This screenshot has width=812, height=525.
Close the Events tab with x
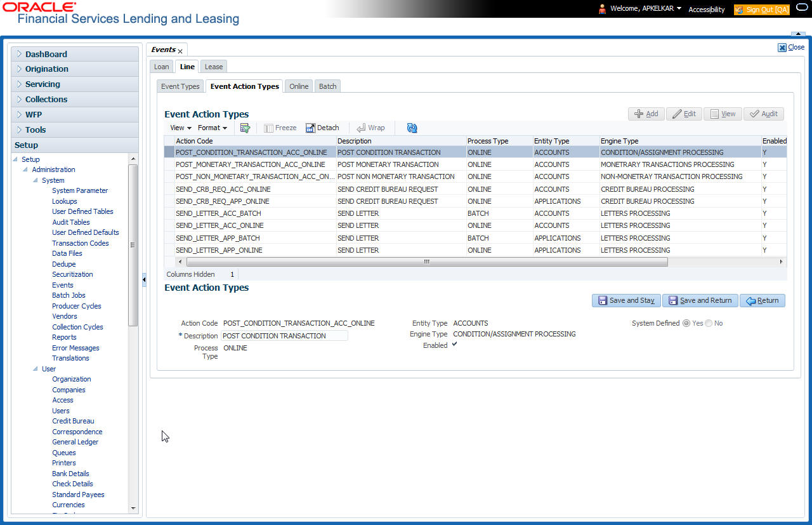[x=180, y=51]
